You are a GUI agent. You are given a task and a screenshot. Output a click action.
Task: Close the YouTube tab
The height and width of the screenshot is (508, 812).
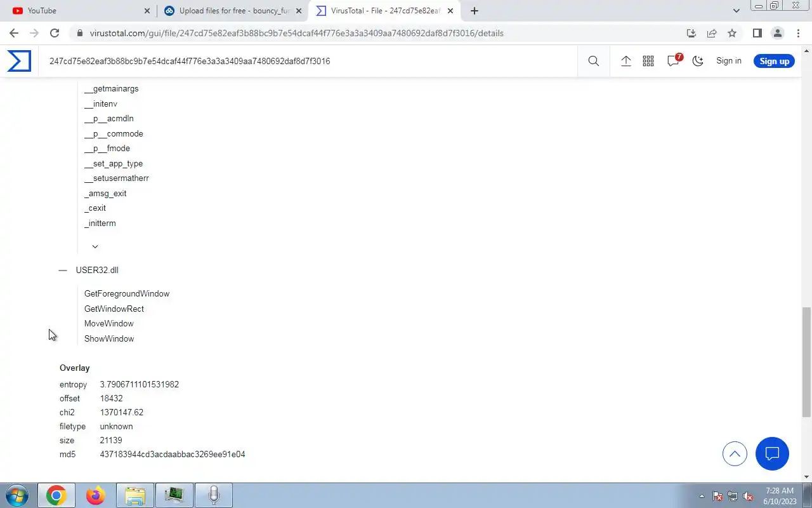[x=147, y=11]
